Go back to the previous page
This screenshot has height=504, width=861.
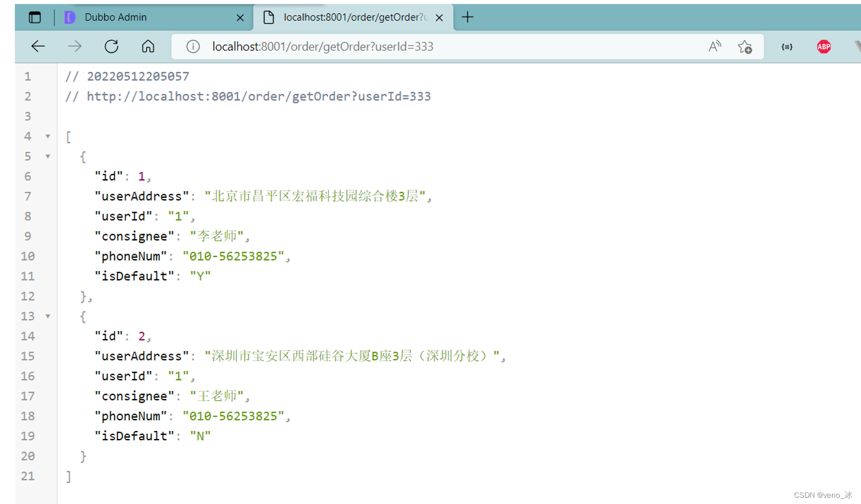(x=38, y=47)
